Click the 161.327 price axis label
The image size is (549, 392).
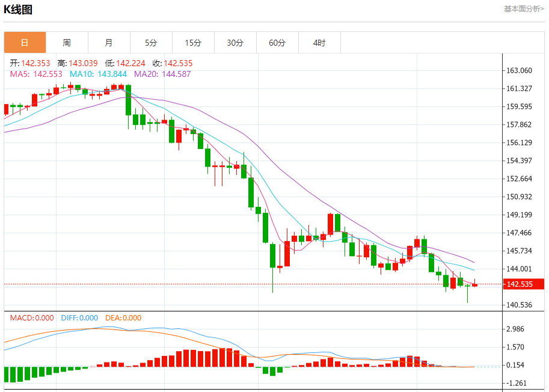click(520, 88)
